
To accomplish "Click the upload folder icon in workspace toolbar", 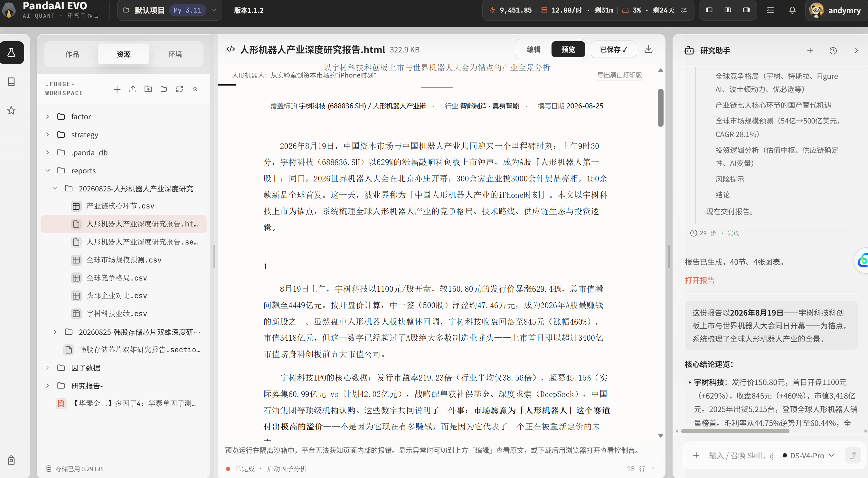I will (148, 89).
